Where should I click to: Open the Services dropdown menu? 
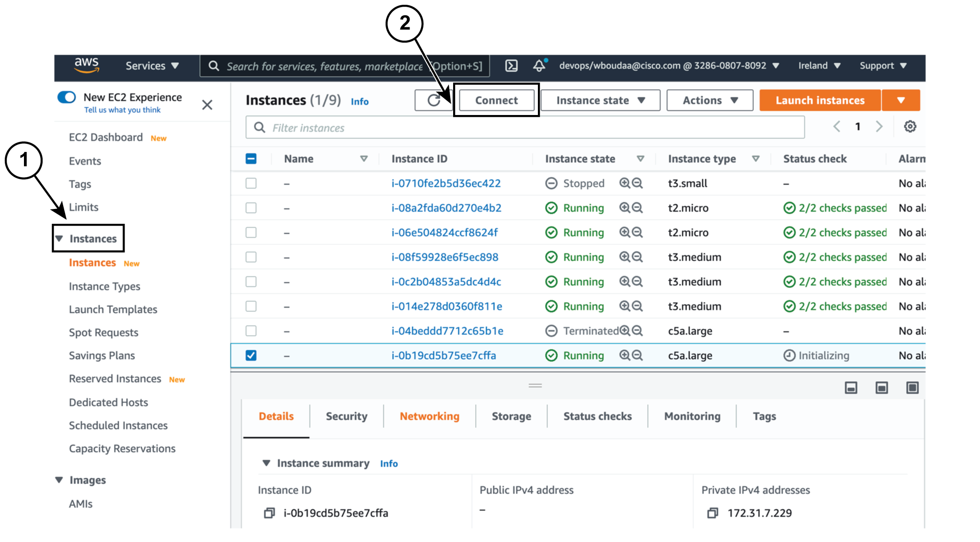pyautogui.click(x=152, y=66)
